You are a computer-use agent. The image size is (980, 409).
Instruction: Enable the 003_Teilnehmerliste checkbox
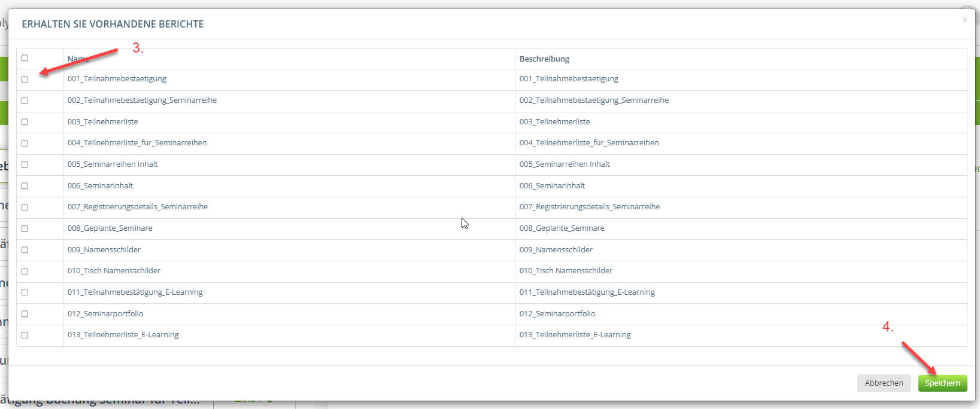[25, 122]
